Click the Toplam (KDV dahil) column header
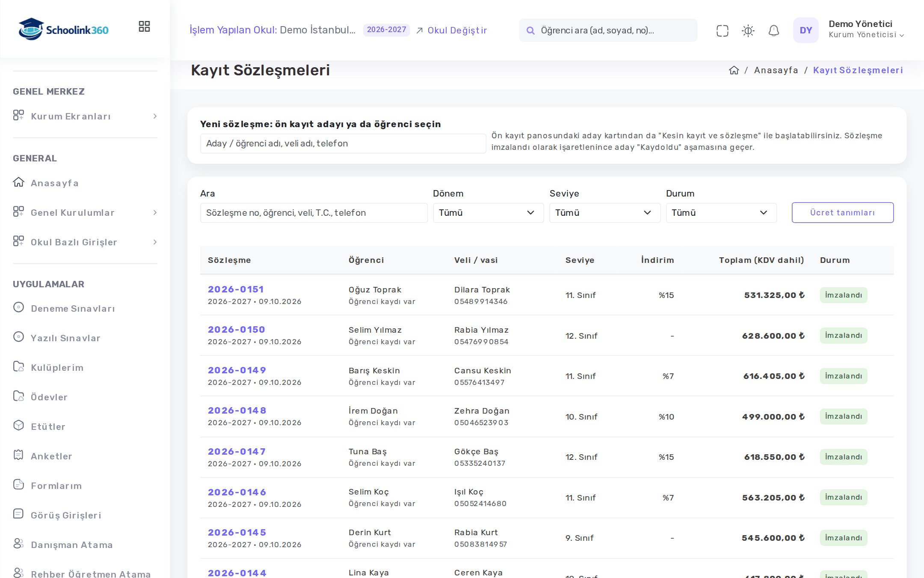Viewport: 924px width, 578px height. point(761,260)
